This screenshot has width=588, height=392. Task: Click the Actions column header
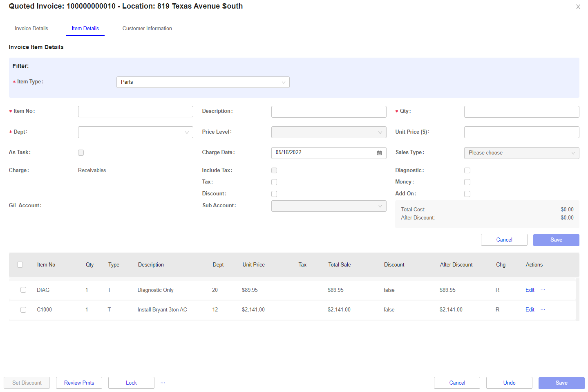534,264
